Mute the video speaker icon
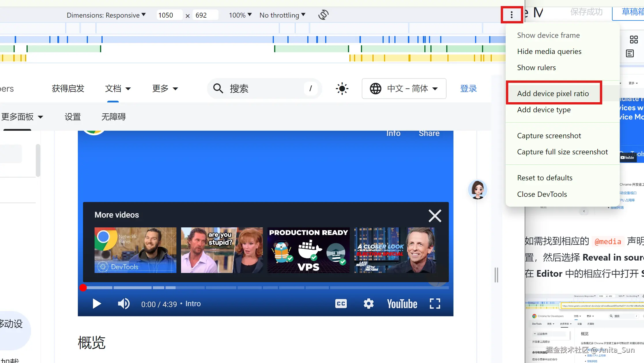Screen dimensions: 644x363 [124, 304]
